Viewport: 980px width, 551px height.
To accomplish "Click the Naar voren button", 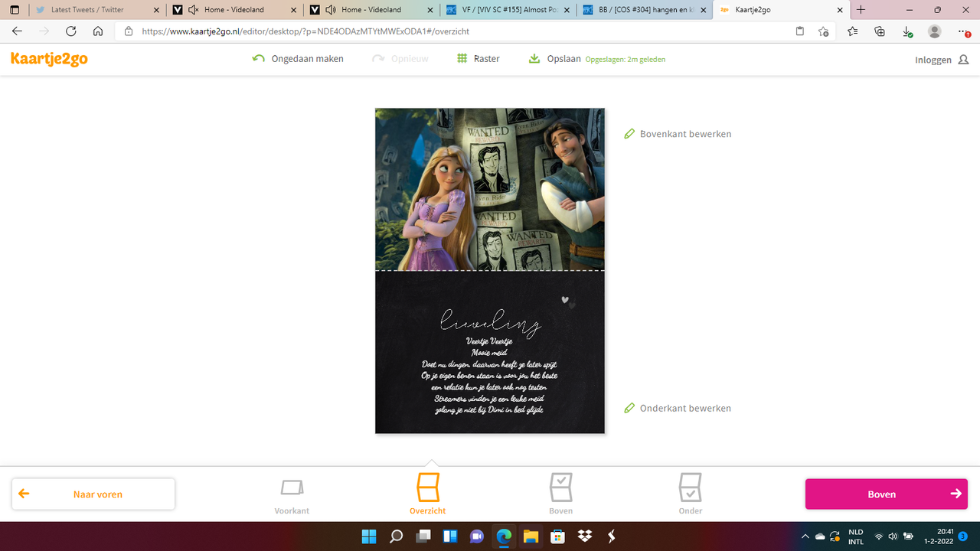I will [93, 494].
